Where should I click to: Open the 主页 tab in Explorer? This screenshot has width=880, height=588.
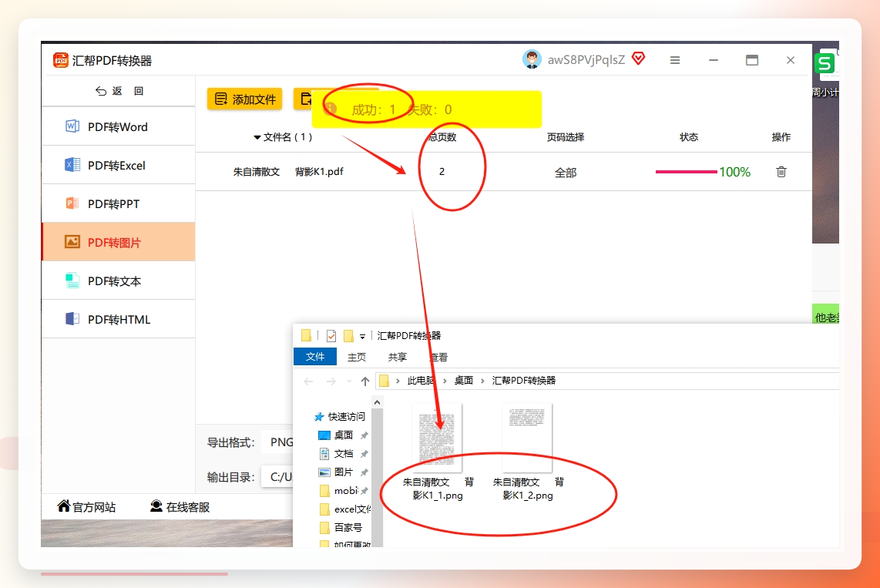[356, 358]
